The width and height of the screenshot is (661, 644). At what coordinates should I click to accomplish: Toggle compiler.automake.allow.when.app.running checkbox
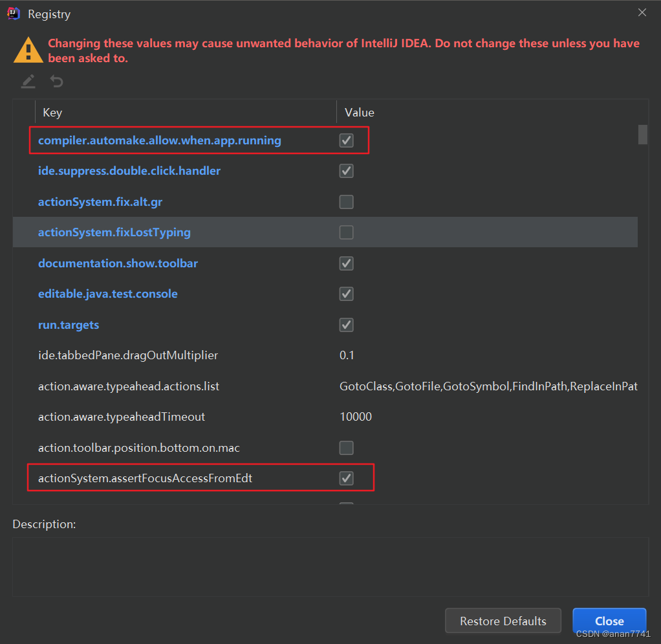[347, 140]
